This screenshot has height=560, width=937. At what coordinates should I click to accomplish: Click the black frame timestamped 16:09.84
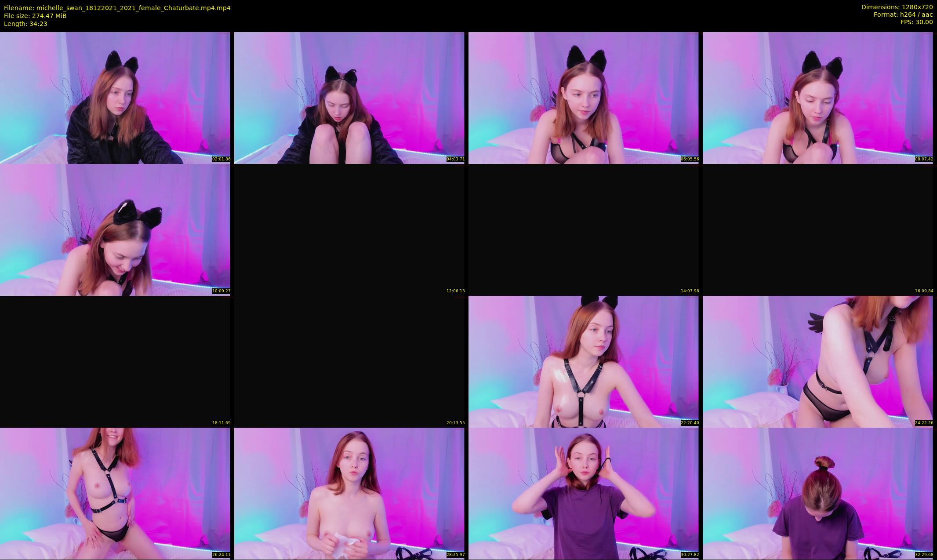click(x=817, y=229)
